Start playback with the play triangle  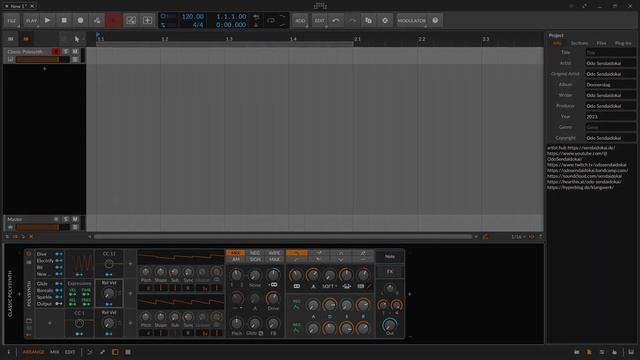click(x=47, y=20)
